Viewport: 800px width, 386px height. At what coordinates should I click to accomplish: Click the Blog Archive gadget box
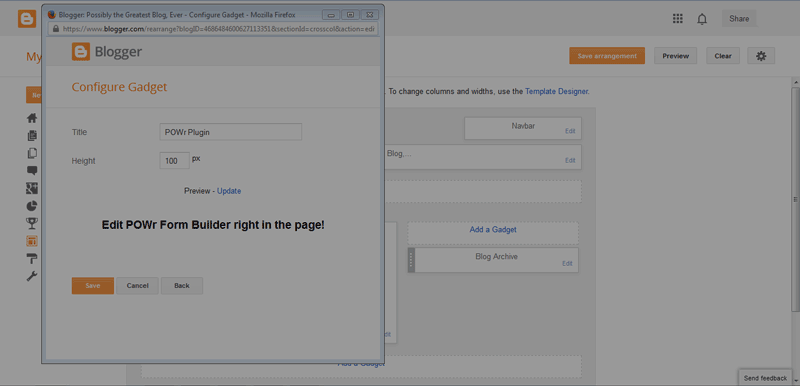pyautogui.click(x=493, y=260)
